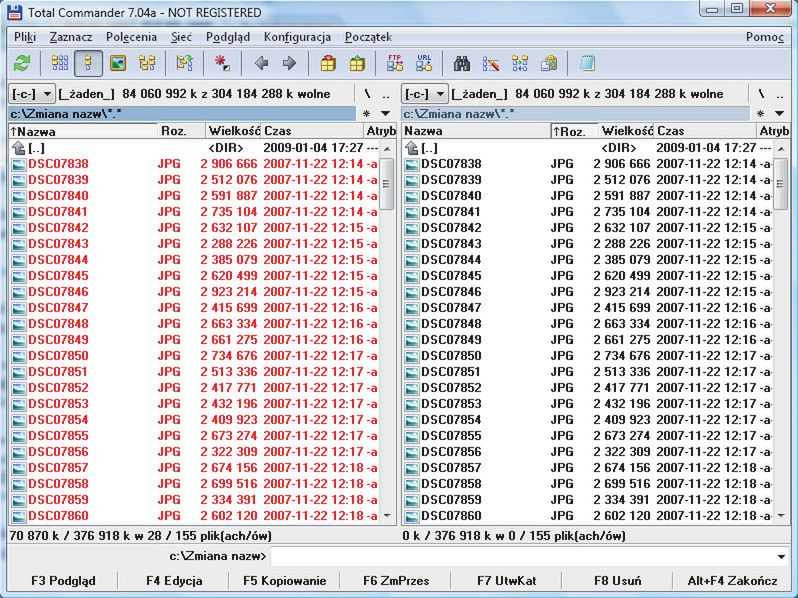798x598 pixels.
Task: Open the Pomoc menu
Action: [x=764, y=37]
